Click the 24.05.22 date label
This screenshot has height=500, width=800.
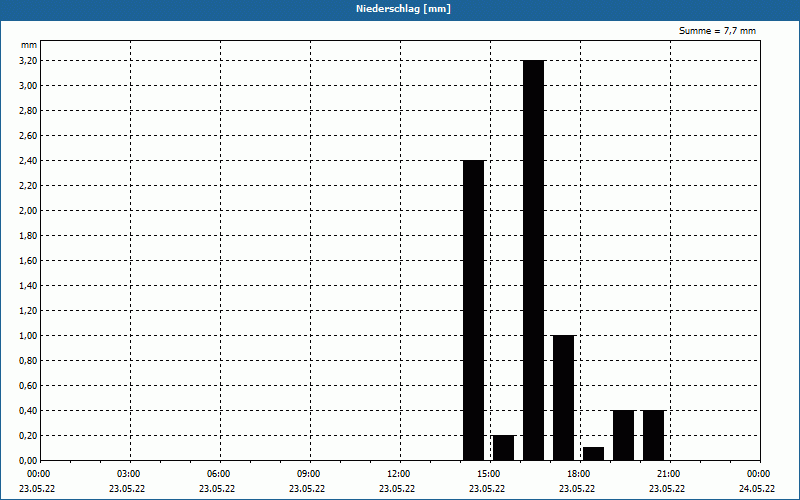point(757,489)
